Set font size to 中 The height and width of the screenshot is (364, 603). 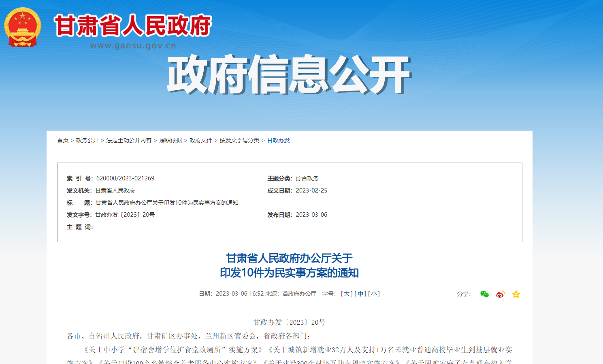click(360, 294)
